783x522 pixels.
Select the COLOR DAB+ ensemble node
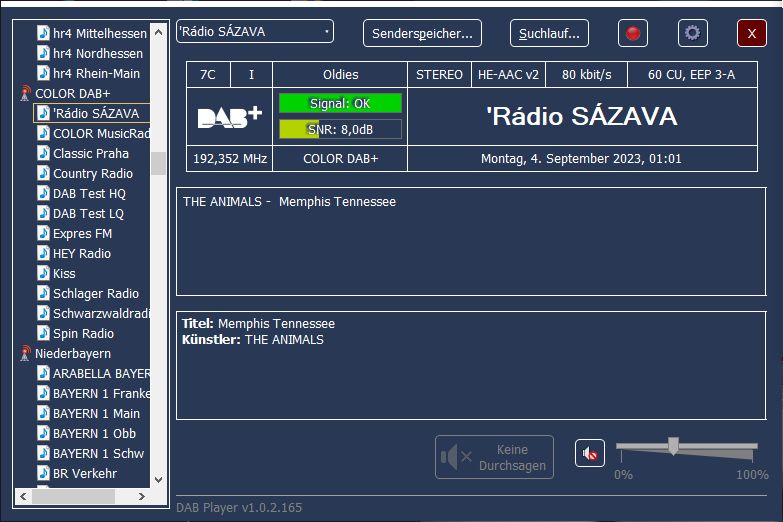point(72,93)
